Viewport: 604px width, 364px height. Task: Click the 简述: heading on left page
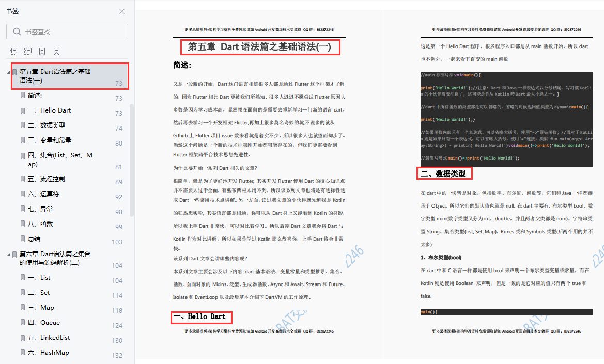(182, 65)
